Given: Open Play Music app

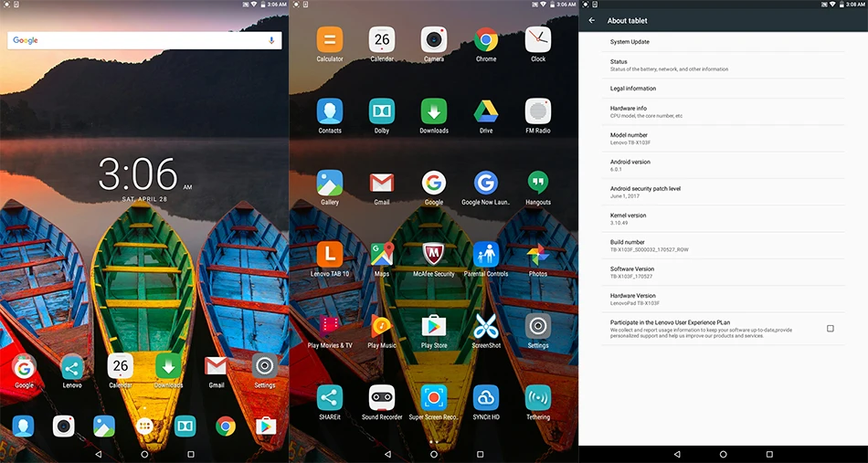Looking at the screenshot, I should point(381,326).
